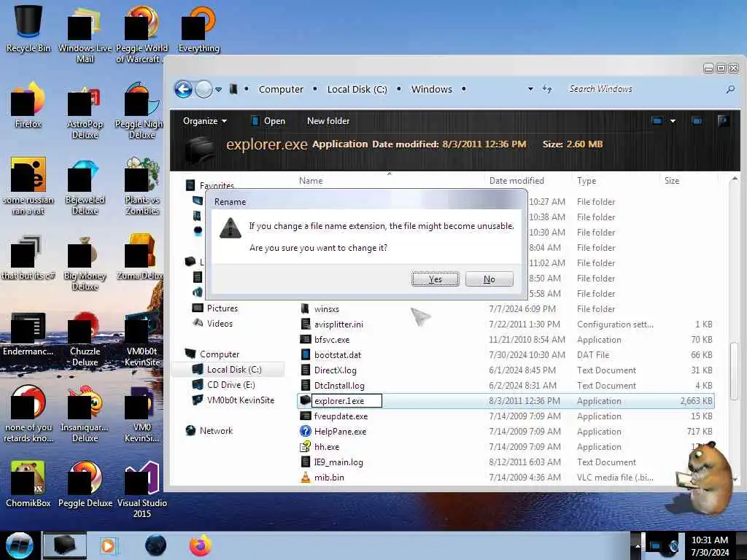Screen dimensions: 747x560
Task: Select the avisplitter.ini file
Action: (338, 324)
